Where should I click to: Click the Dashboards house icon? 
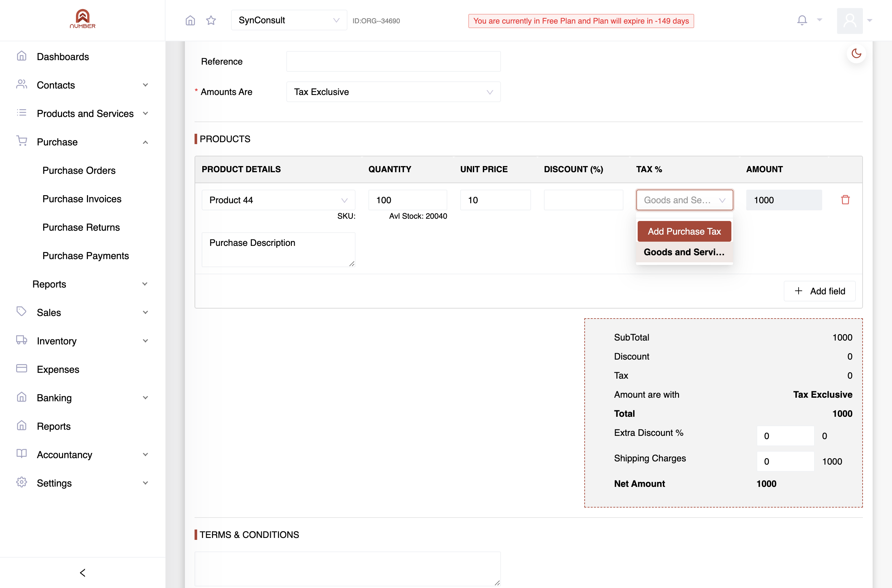pyautogui.click(x=22, y=56)
